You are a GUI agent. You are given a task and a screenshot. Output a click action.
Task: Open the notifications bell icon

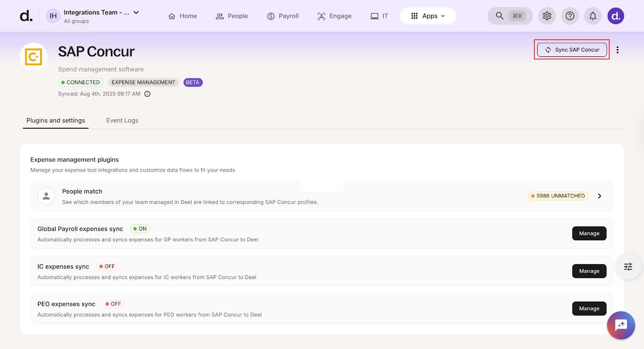tap(592, 16)
